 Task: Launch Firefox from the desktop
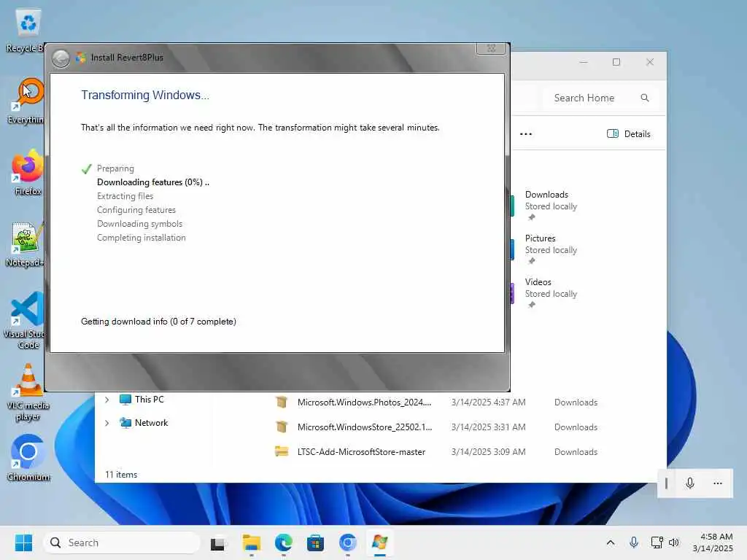click(28, 172)
